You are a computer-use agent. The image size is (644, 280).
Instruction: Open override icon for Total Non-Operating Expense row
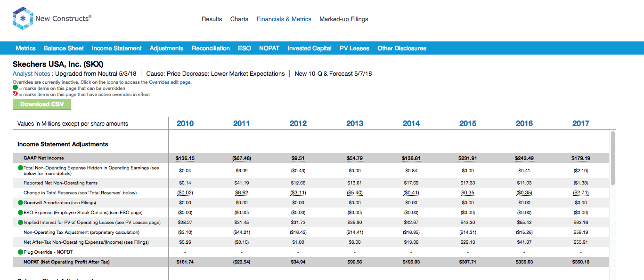coord(20,168)
